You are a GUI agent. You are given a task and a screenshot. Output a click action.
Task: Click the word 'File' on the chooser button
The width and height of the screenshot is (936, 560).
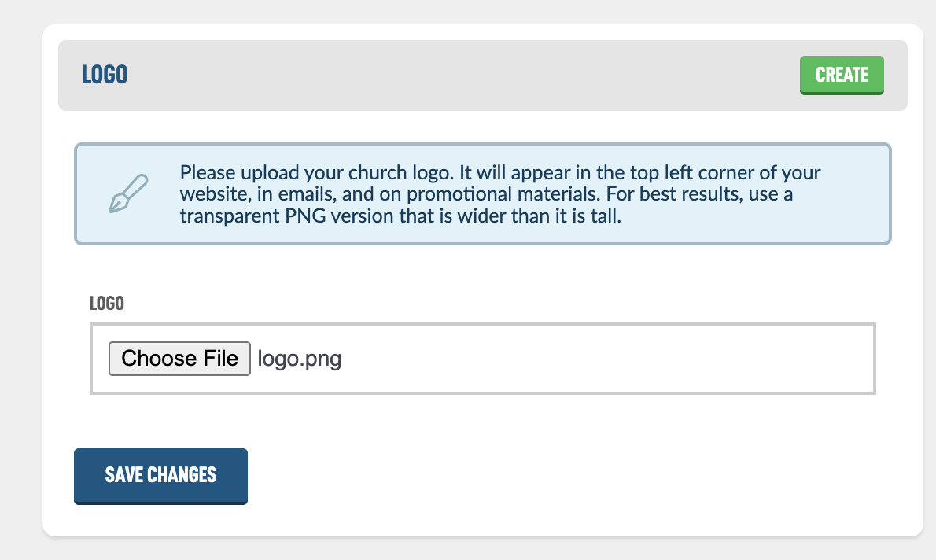coord(220,358)
